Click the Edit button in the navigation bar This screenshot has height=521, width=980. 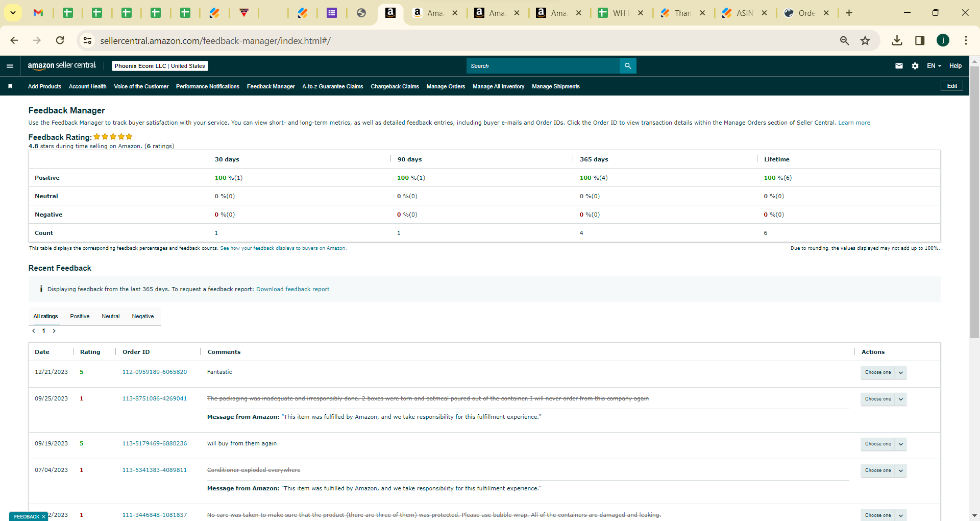click(x=952, y=86)
